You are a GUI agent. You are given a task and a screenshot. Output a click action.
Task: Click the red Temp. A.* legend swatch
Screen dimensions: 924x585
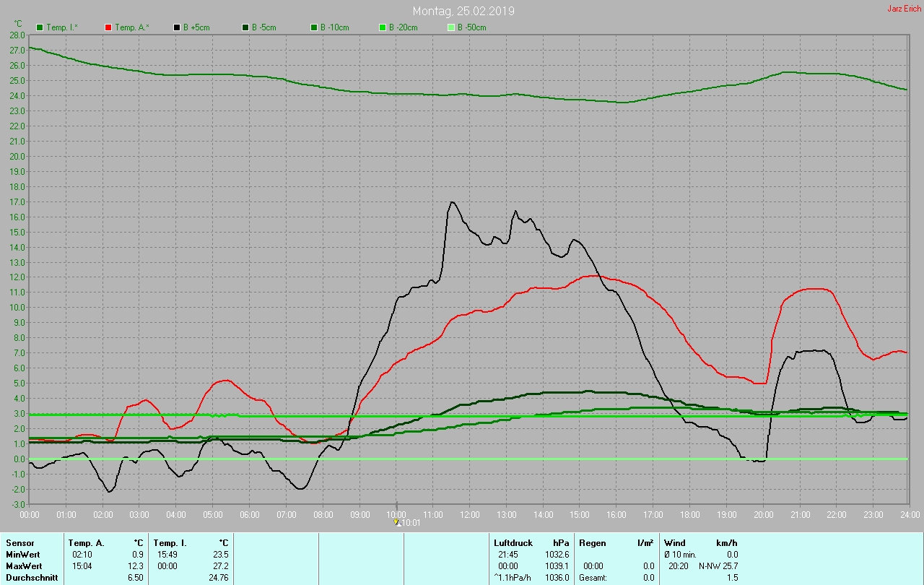click(x=108, y=27)
